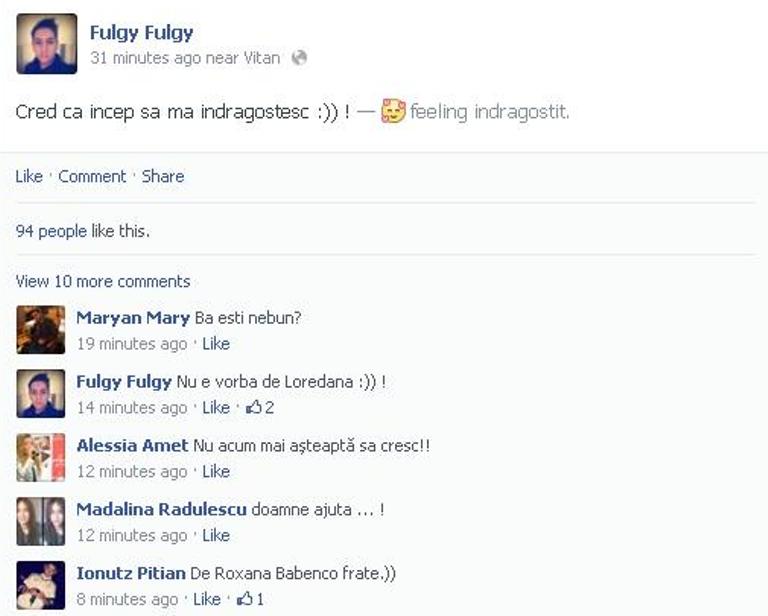Image resolution: width=768 pixels, height=616 pixels.
Task: Open the 31 minutes ago timestamp
Action: (145, 58)
